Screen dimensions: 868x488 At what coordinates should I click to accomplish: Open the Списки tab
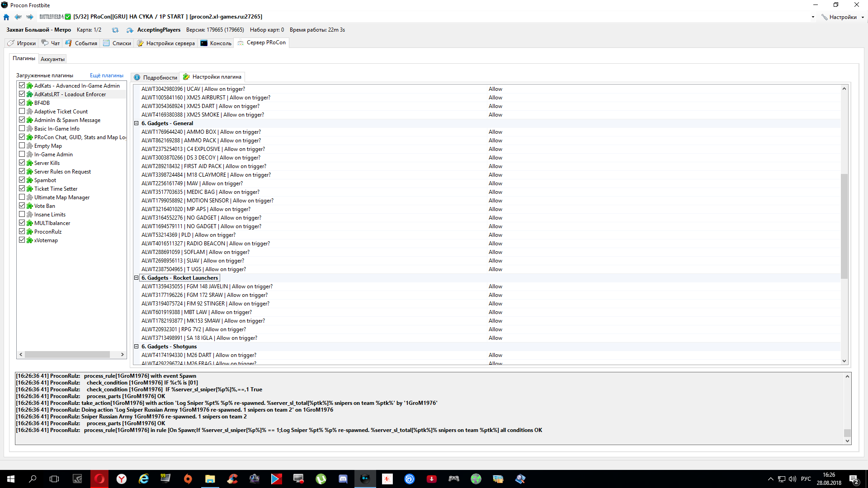(x=117, y=43)
